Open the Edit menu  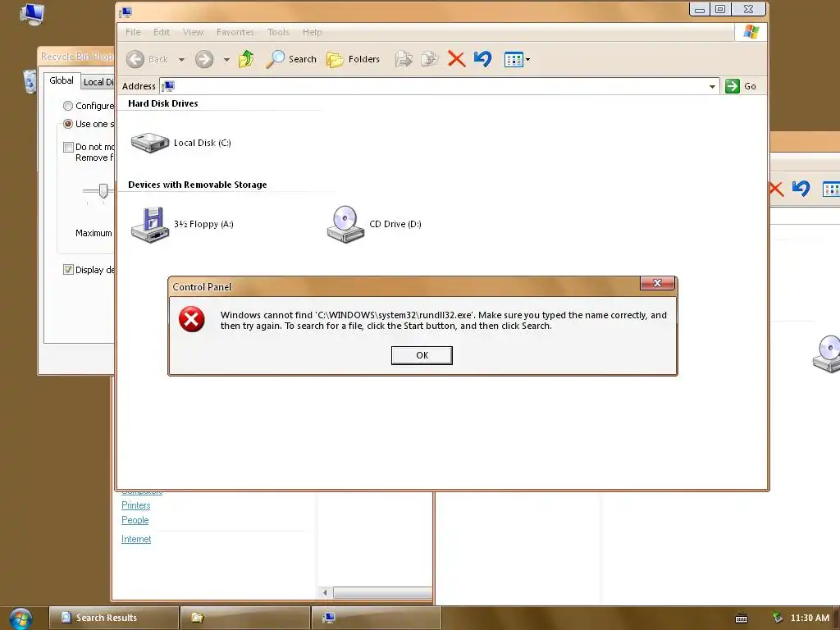pyautogui.click(x=162, y=32)
